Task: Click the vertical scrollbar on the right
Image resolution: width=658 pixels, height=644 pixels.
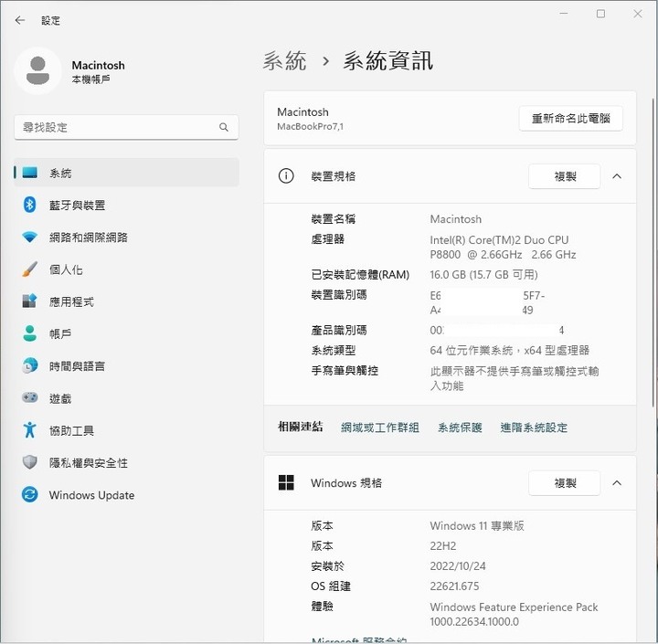Action: point(653,252)
